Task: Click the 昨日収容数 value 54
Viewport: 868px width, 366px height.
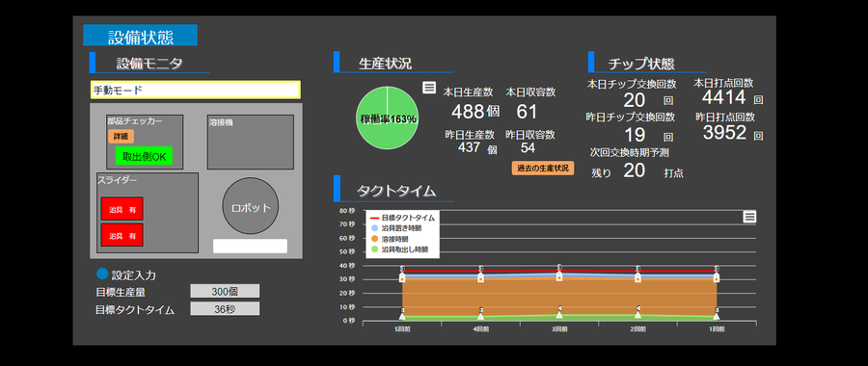Action: [529, 147]
